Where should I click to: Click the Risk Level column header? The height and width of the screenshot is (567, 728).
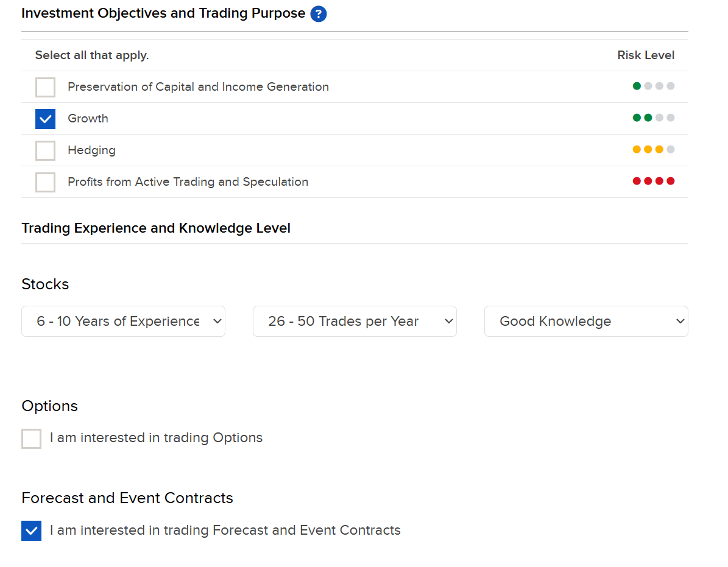tap(645, 55)
